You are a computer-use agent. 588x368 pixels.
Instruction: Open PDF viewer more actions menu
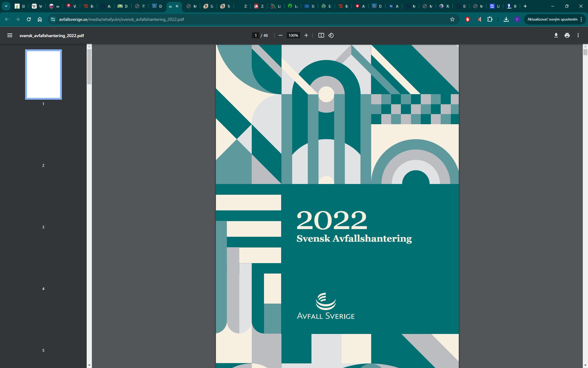(578, 36)
